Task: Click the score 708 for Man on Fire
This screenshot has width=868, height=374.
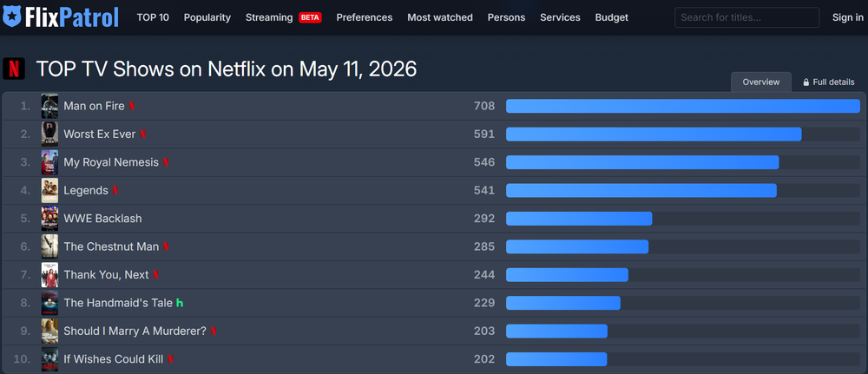Action: coord(484,106)
